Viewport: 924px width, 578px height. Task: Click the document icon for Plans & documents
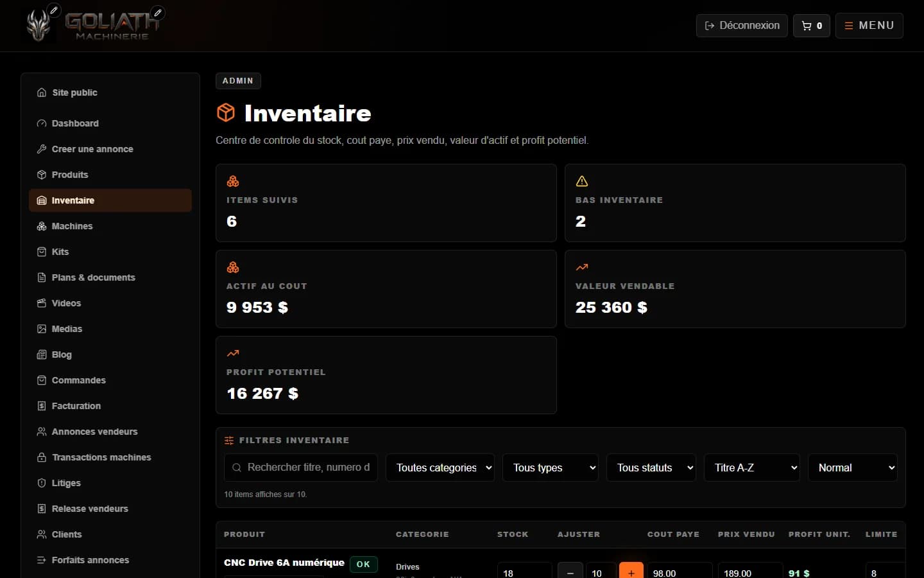point(42,277)
